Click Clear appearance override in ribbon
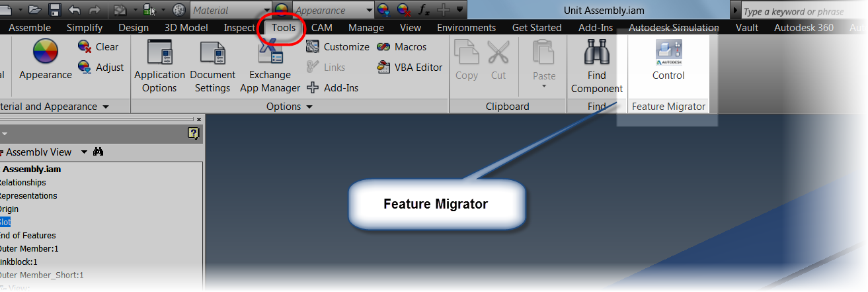The image size is (868, 292). [99, 47]
